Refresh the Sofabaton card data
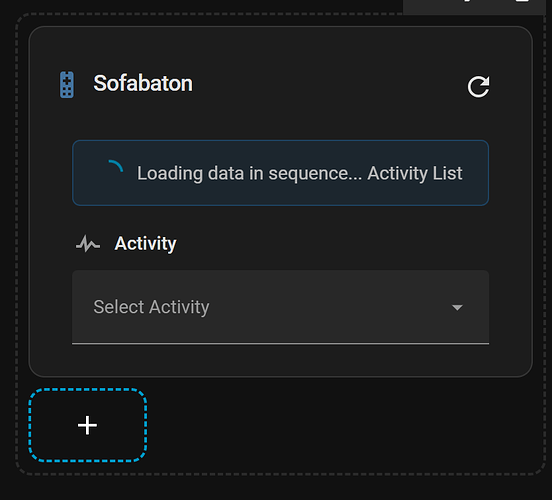The height and width of the screenshot is (500, 552). point(478,86)
